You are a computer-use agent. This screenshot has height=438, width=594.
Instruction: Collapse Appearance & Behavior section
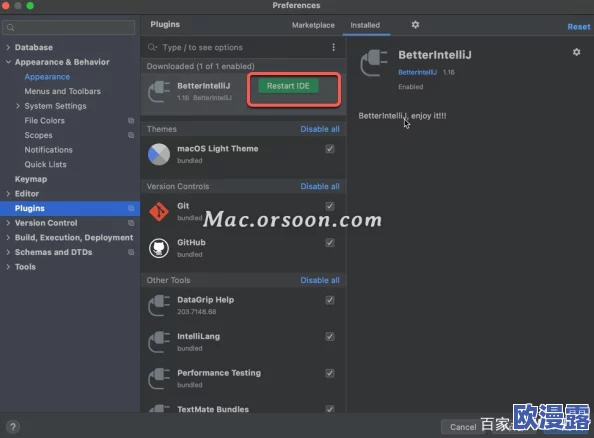pos(8,62)
